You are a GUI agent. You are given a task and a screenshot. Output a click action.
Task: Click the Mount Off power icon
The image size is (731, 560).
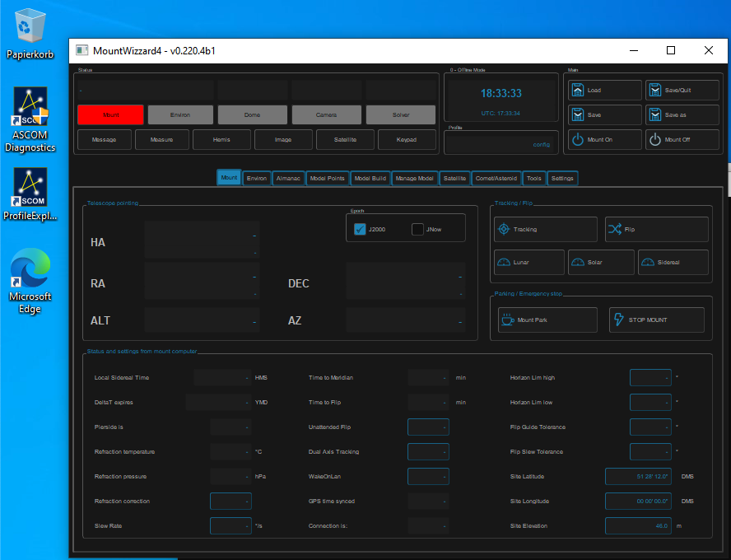point(655,139)
